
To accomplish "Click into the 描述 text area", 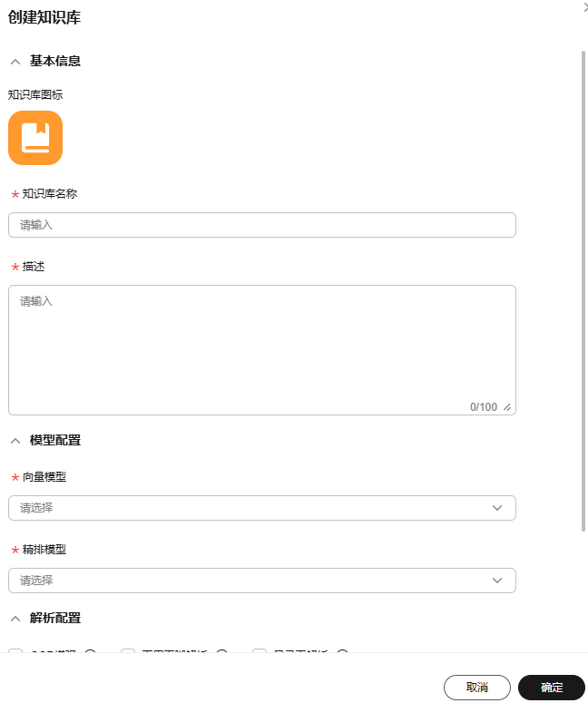I will click(x=262, y=350).
